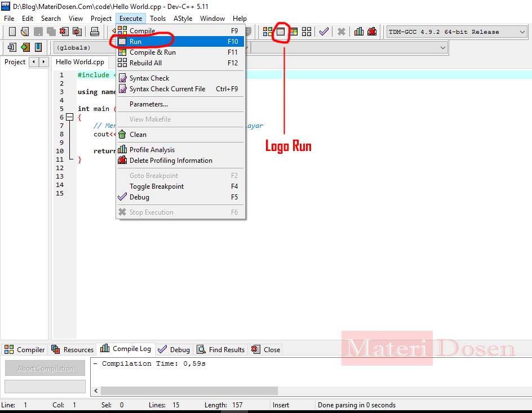This screenshot has width=532, height=413.
Task: Click the Close bottom panel tab
Action: [x=265, y=349]
